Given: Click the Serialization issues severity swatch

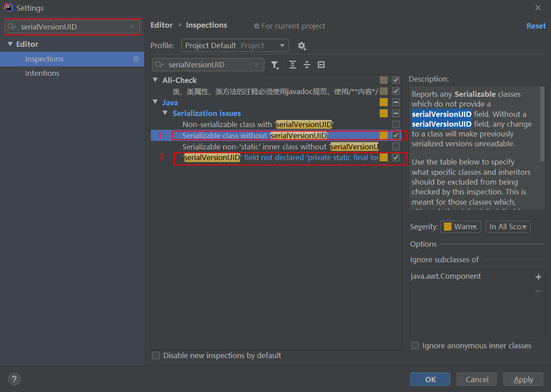Looking at the screenshot, I should pos(384,113).
